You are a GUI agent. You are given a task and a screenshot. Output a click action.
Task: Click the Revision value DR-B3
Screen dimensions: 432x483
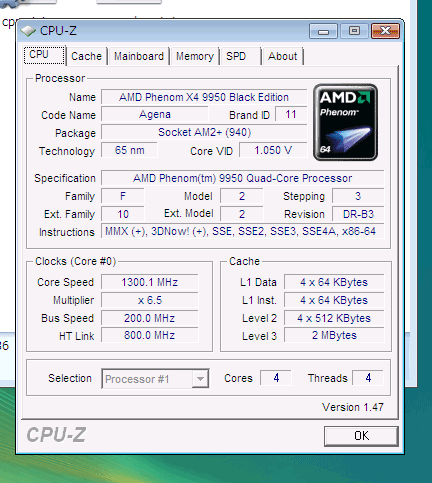pos(358,214)
